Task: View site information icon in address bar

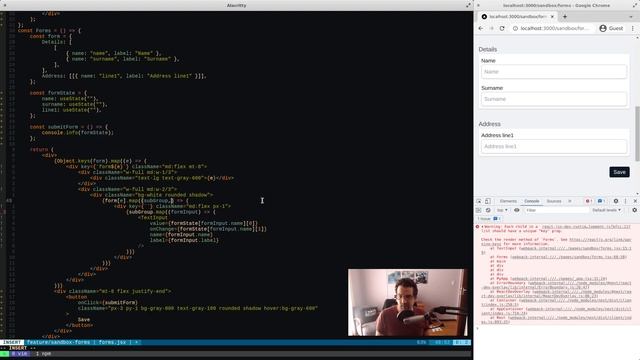Action: click(x=515, y=29)
